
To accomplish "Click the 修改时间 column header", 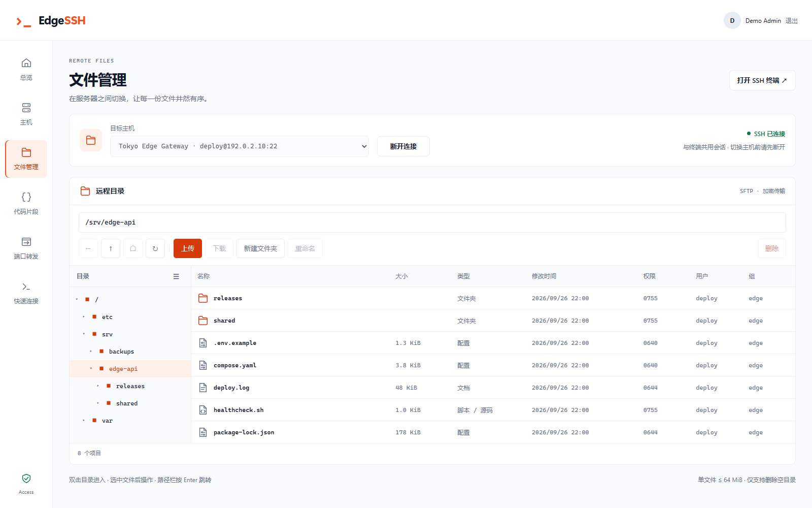I will (544, 276).
